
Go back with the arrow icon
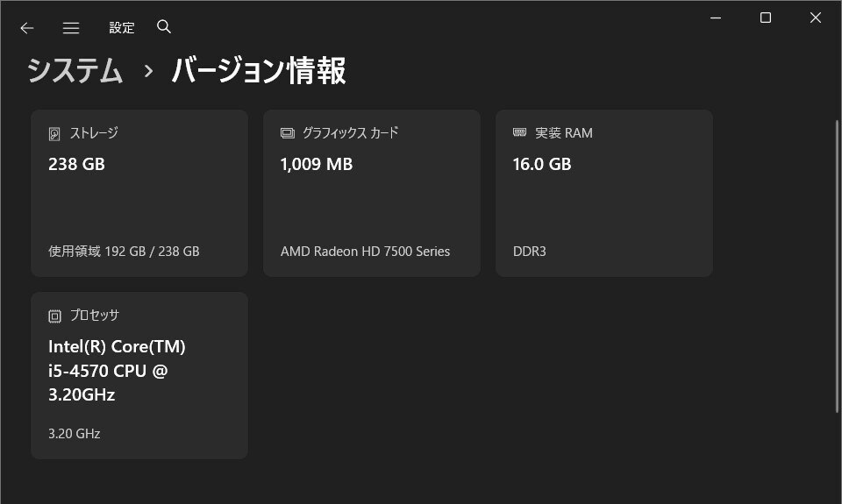27,28
